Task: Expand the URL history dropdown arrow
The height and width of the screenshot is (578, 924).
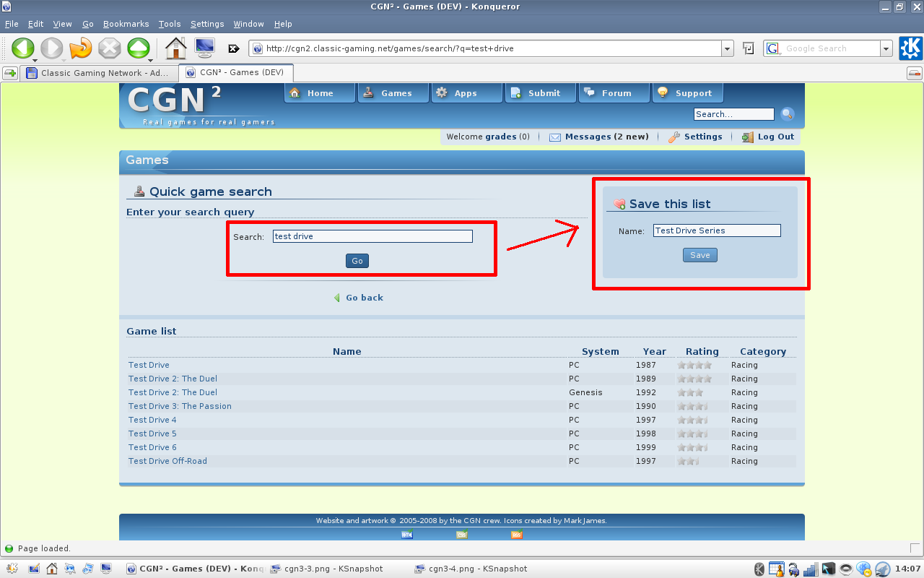Action: pos(728,48)
